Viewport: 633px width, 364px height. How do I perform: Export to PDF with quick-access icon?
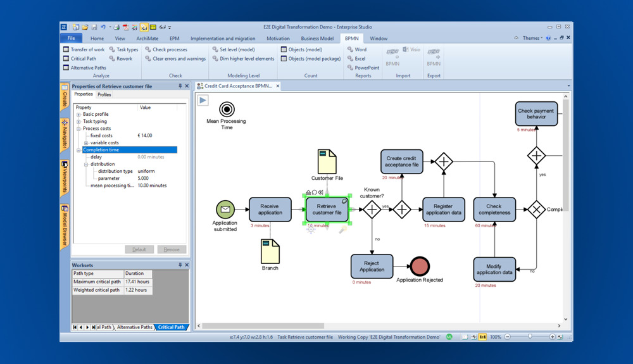(125, 27)
